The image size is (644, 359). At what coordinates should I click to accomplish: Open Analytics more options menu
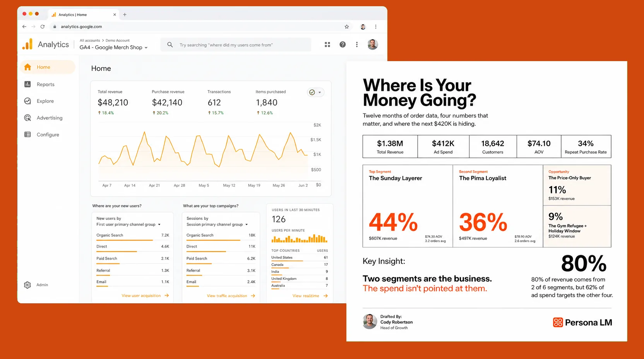click(357, 44)
